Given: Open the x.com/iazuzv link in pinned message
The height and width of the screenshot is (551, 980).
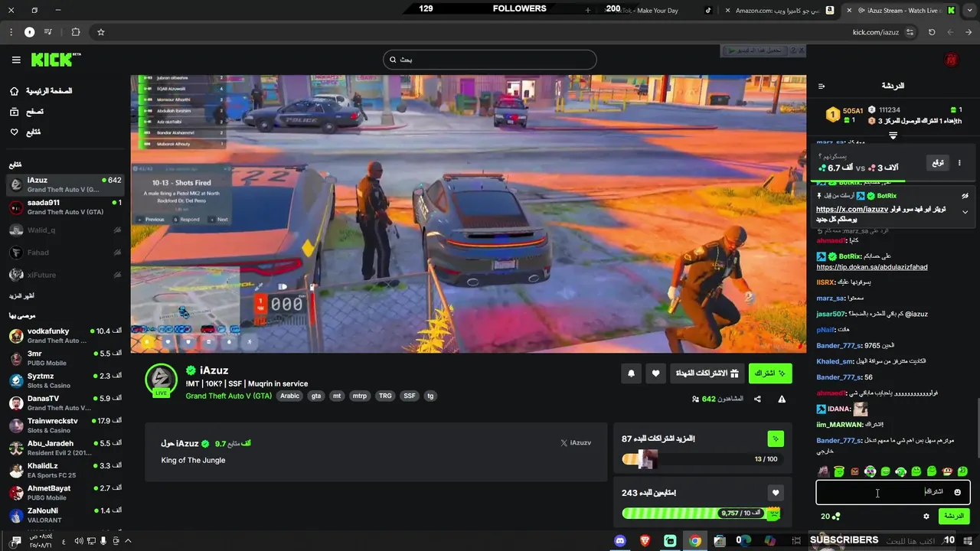Looking at the screenshot, I should pyautogui.click(x=852, y=209).
